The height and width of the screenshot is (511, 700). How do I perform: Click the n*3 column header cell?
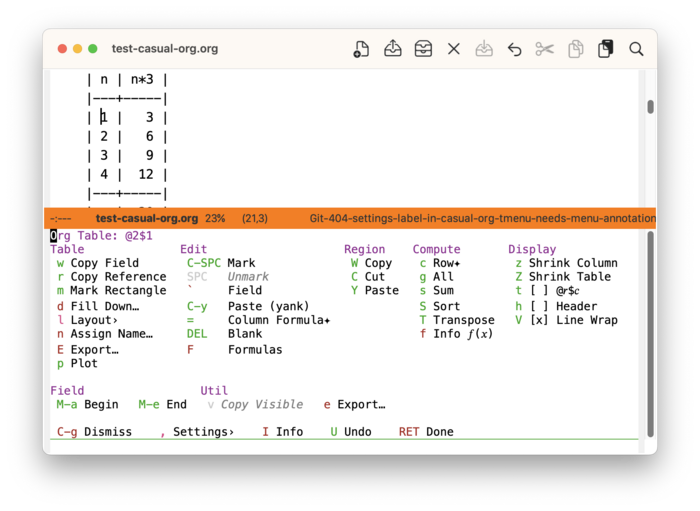coord(142,79)
